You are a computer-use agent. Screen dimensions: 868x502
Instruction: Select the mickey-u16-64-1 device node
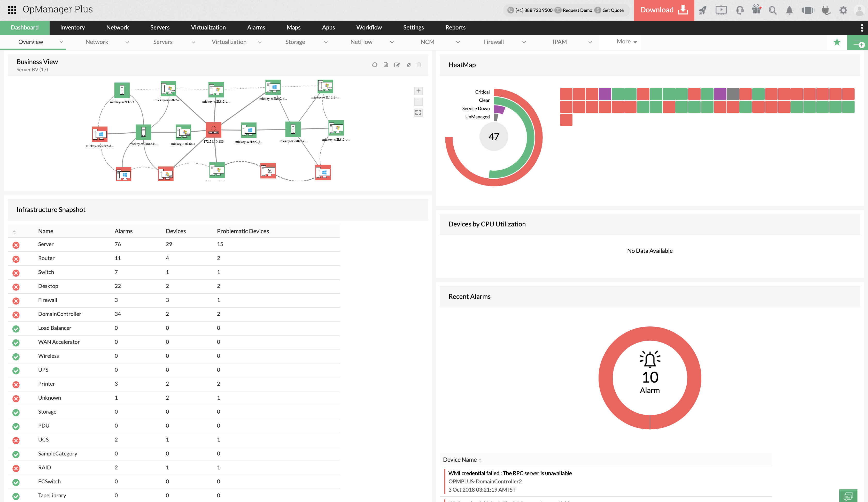click(183, 132)
